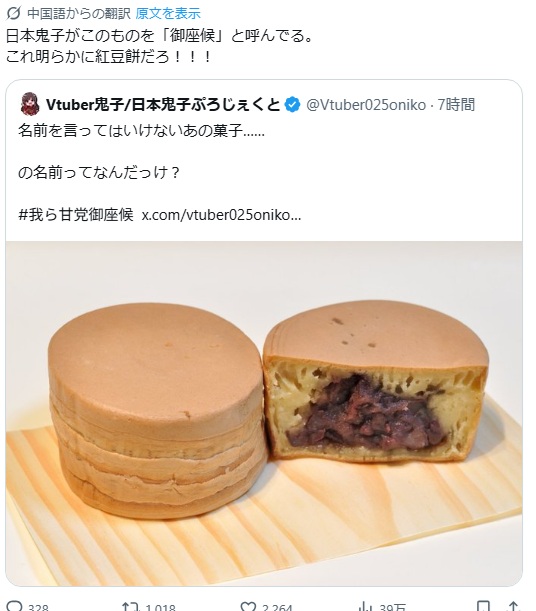Image resolution: width=536 pixels, height=611 pixels.
Task: Open the photo of the bean-filled cake
Action: (264, 413)
